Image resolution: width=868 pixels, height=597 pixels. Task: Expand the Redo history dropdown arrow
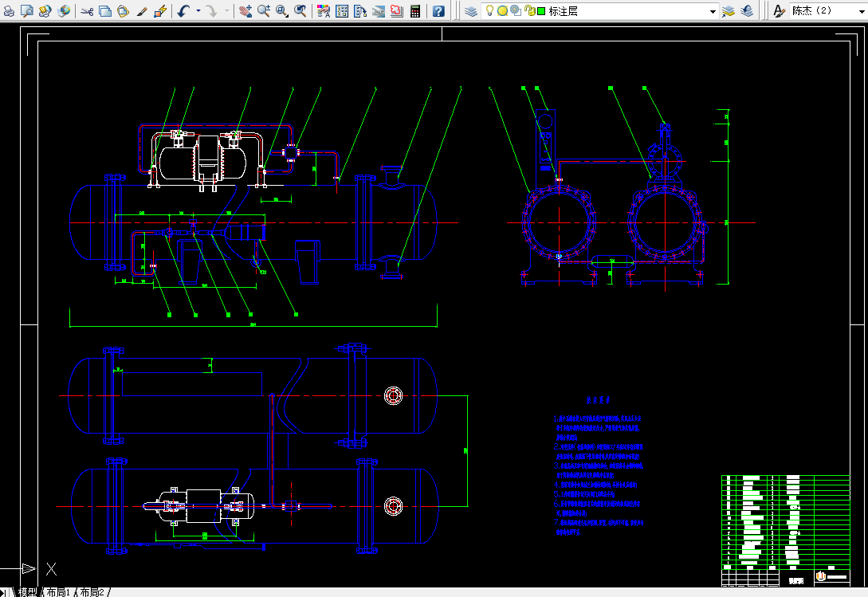click(227, 10)
